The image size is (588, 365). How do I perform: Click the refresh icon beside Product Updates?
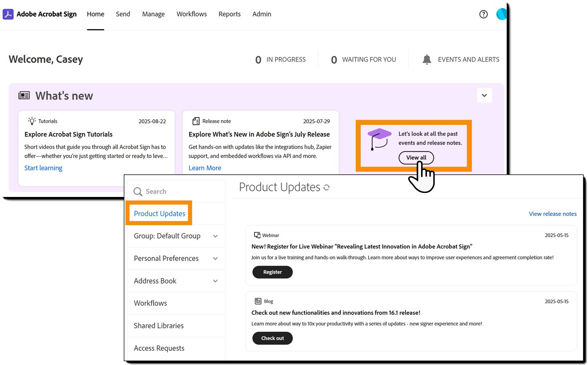pos(327,188)
